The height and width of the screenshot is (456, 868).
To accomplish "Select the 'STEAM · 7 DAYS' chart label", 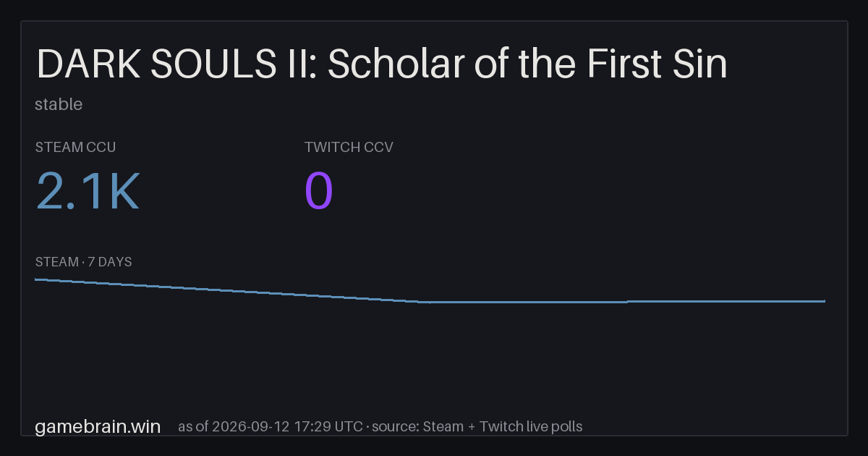I will [83, 262].
